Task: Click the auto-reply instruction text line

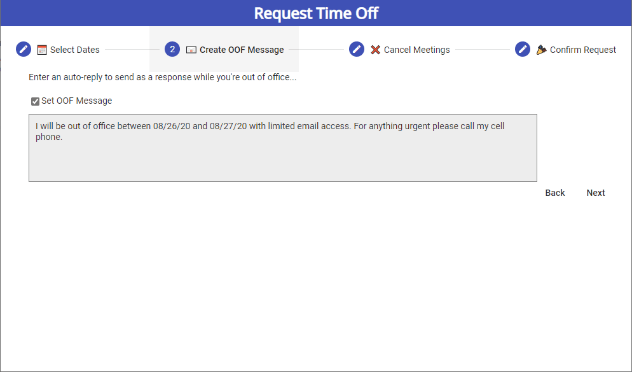Action: (x=162, y=77)
